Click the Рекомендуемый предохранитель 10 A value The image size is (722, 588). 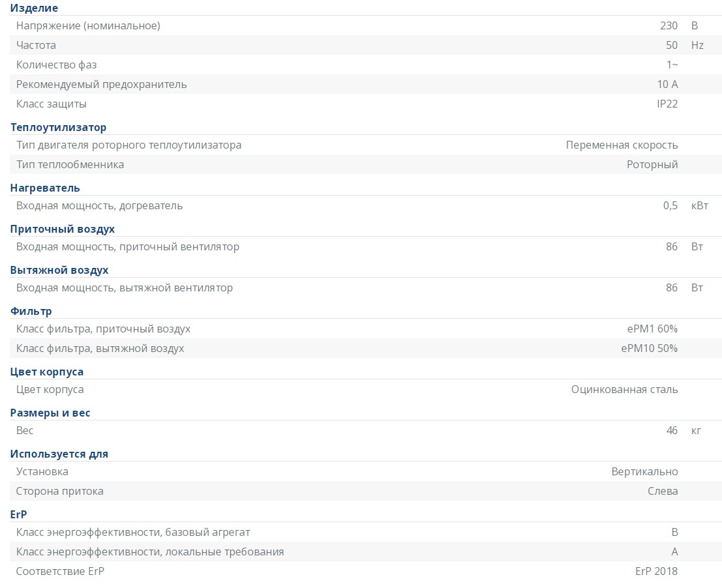pos(667,84)
